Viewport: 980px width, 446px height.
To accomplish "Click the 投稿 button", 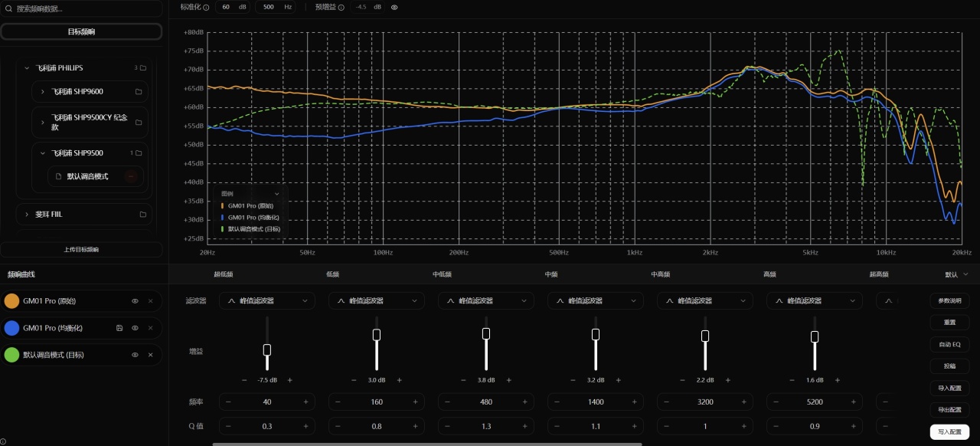I will [x=949, y=366].
